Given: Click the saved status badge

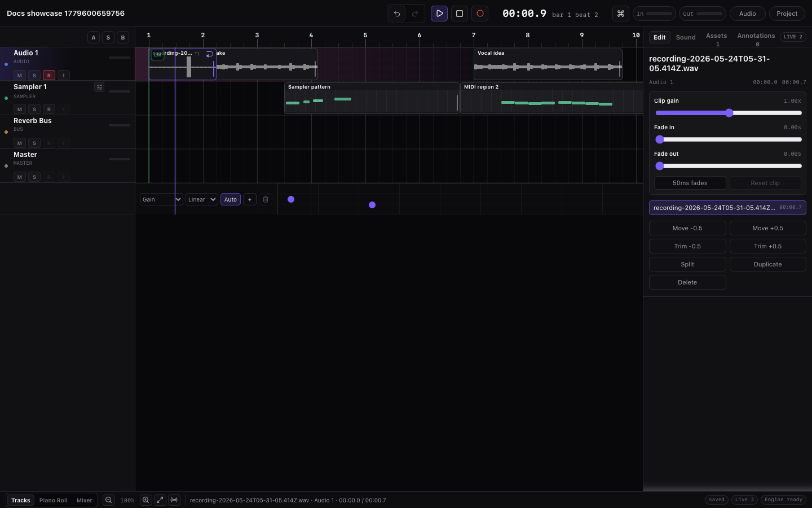Looking at the screenshot, I should click(x=717, y=500).
